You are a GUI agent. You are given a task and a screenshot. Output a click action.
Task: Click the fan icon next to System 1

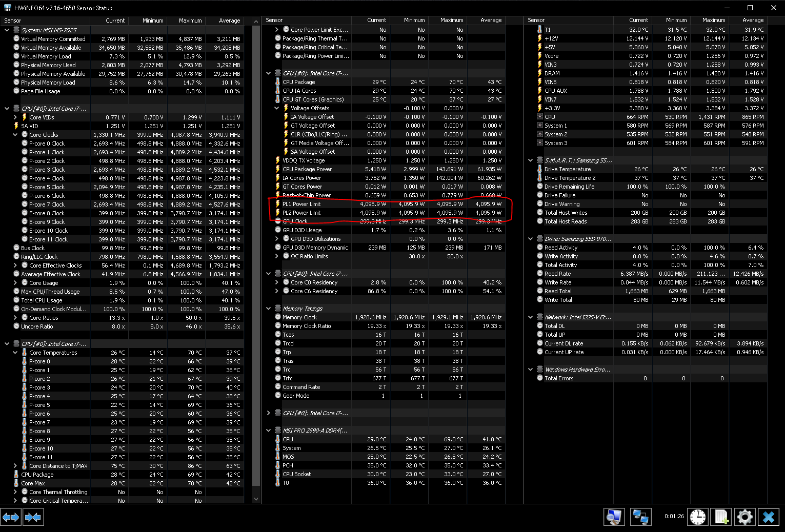click(x=539, y=126)
